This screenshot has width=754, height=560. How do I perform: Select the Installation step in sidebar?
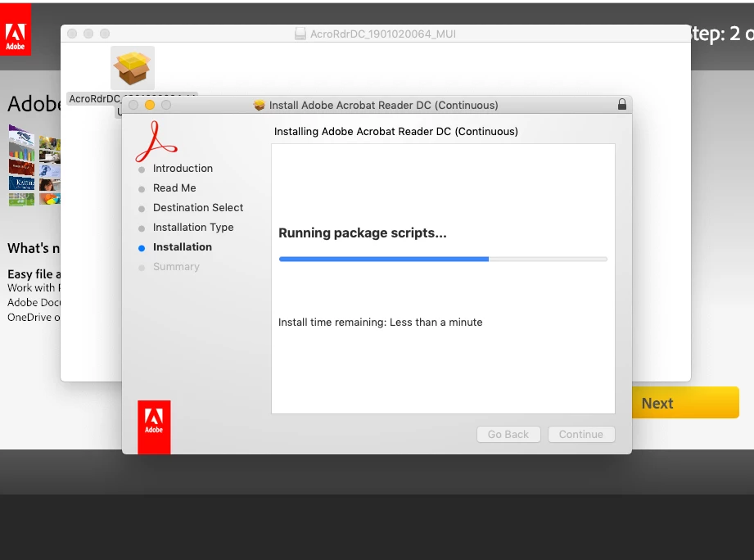(183, 247)
